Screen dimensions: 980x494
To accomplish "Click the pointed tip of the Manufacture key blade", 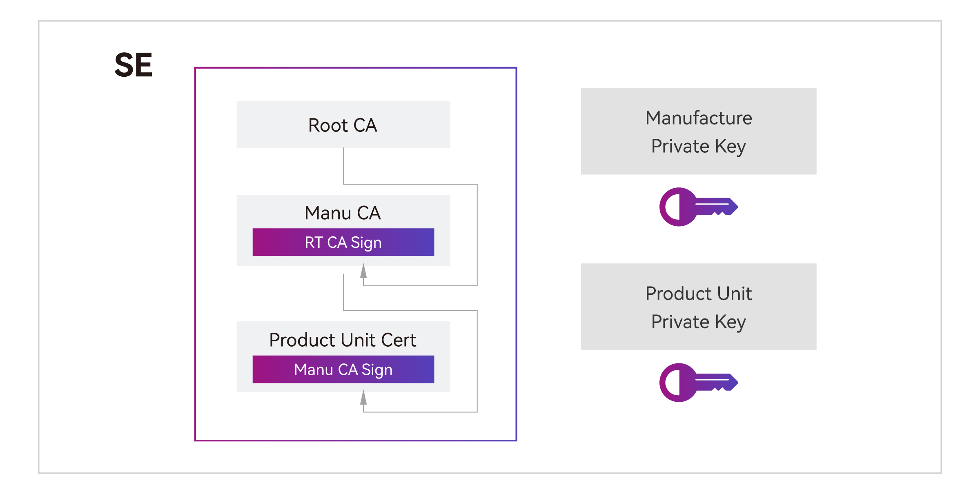I will click(x=734, y=206).
